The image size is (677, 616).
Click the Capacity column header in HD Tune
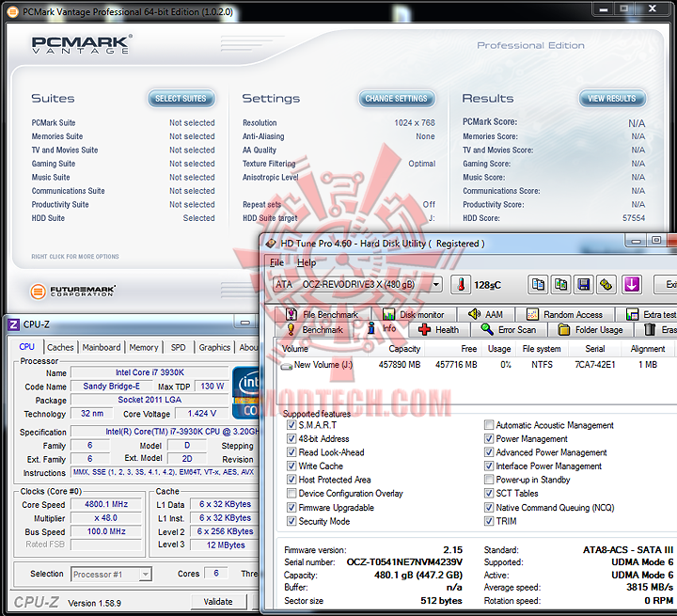click(397, 349)
